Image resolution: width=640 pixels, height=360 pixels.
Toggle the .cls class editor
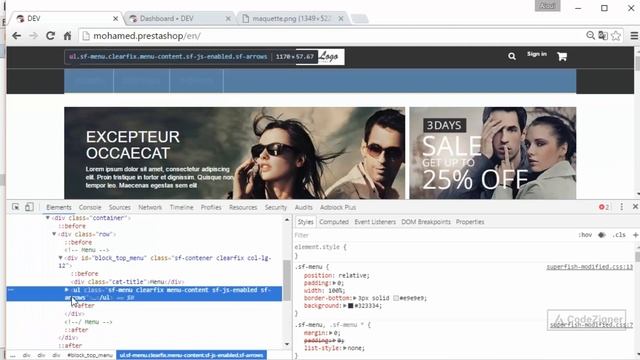619,235
